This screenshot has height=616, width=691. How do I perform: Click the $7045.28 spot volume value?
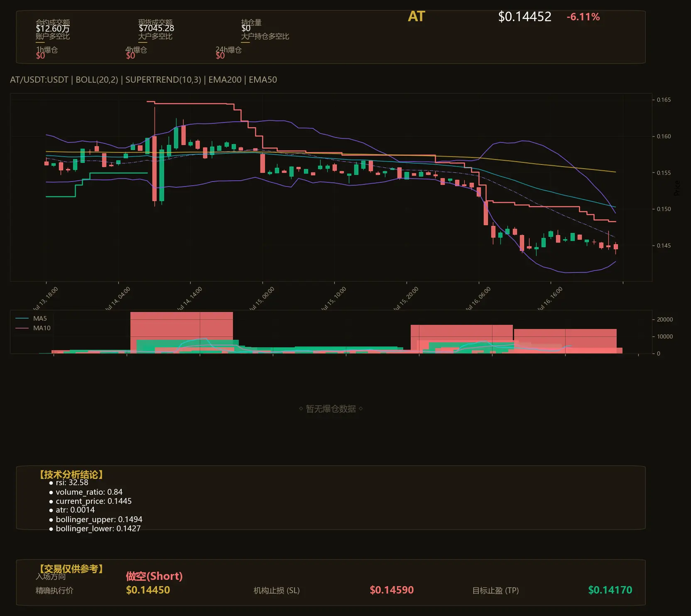[156, 28]
